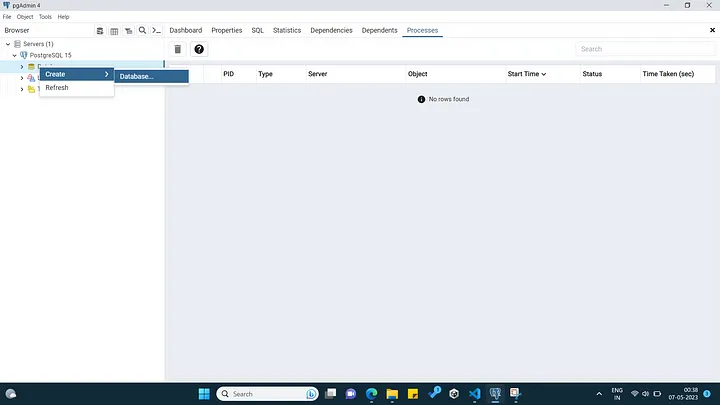Expand the Databases tree node arrow

[x=22, y=67]
